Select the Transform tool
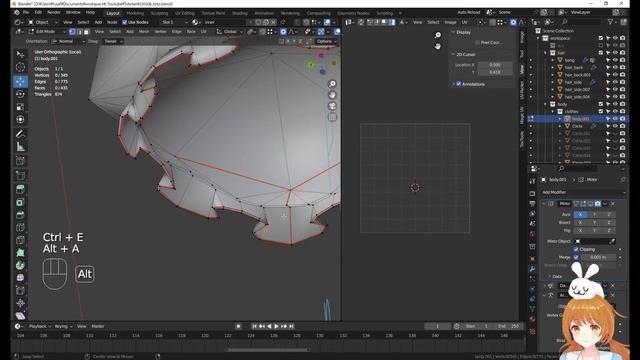 (20, 120)
